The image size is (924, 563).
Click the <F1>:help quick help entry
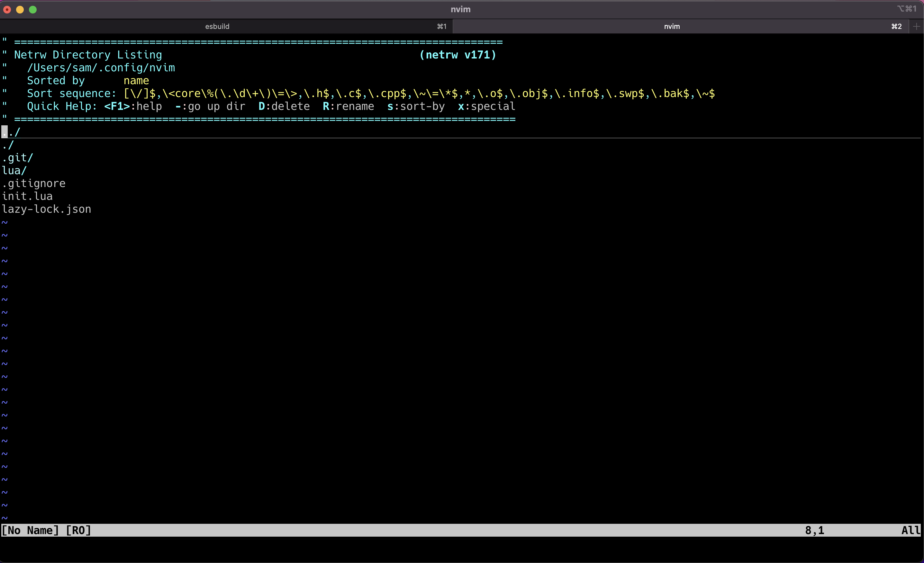point(133,106)
